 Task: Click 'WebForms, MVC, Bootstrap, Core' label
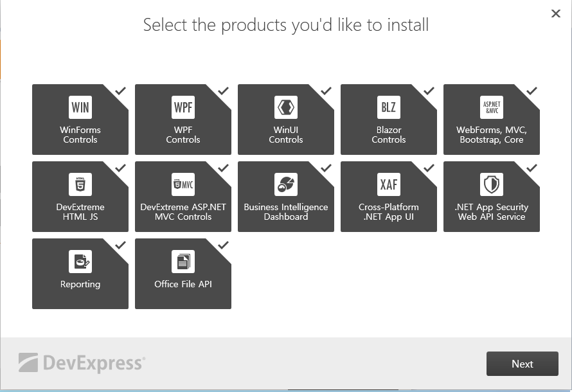click(x=492, y=134)
